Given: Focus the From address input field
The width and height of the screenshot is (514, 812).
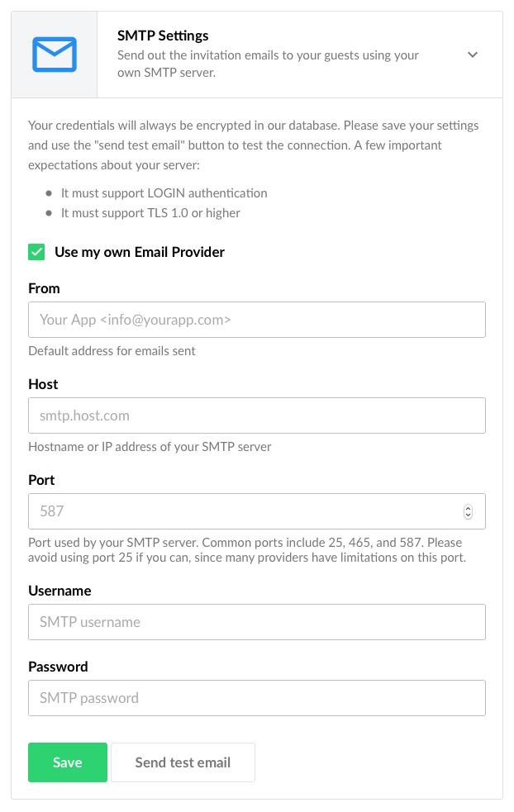Looking at the screenshot, I should (257, 320).
